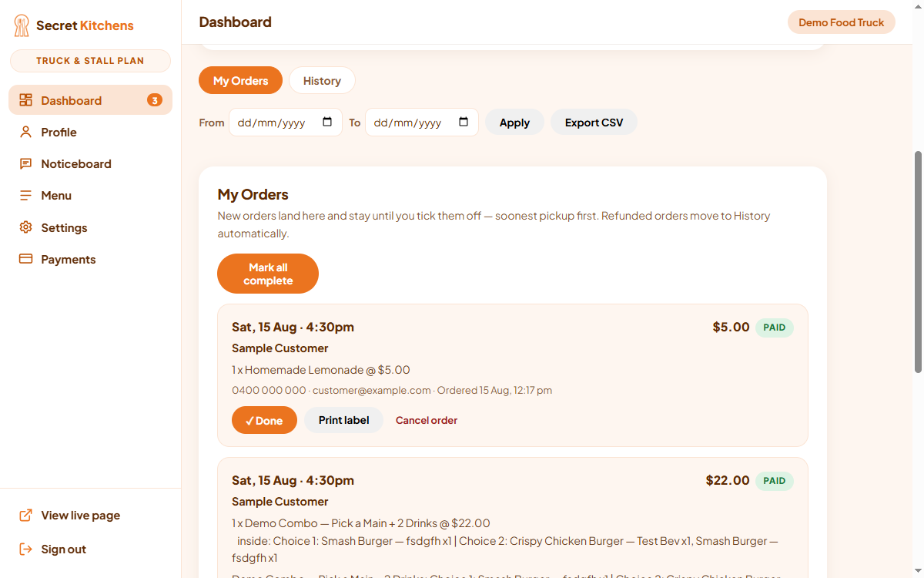Click the Secret Kitchens logo icon
This screenshot has width=924, height=578.
click(22, 25)
